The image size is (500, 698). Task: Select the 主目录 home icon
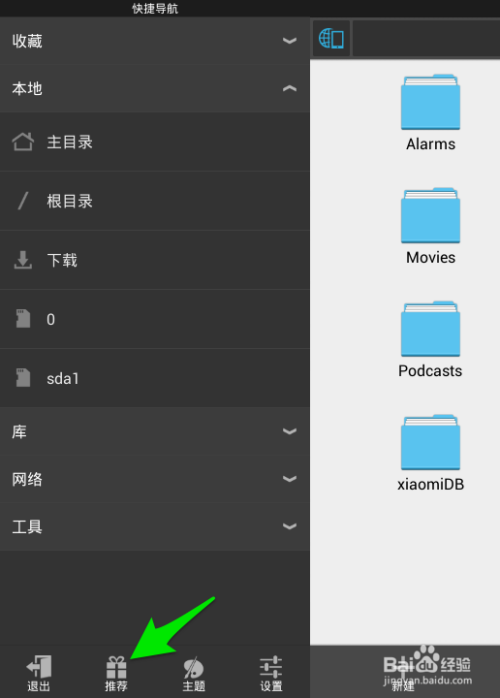pos(23,142)
